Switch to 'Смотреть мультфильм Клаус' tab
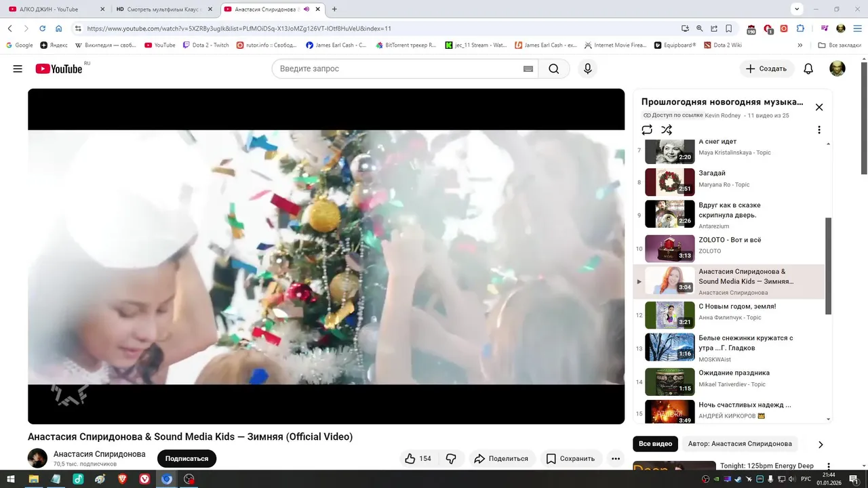The width and height of the screenshot is (868, 488). coord(165,9)
